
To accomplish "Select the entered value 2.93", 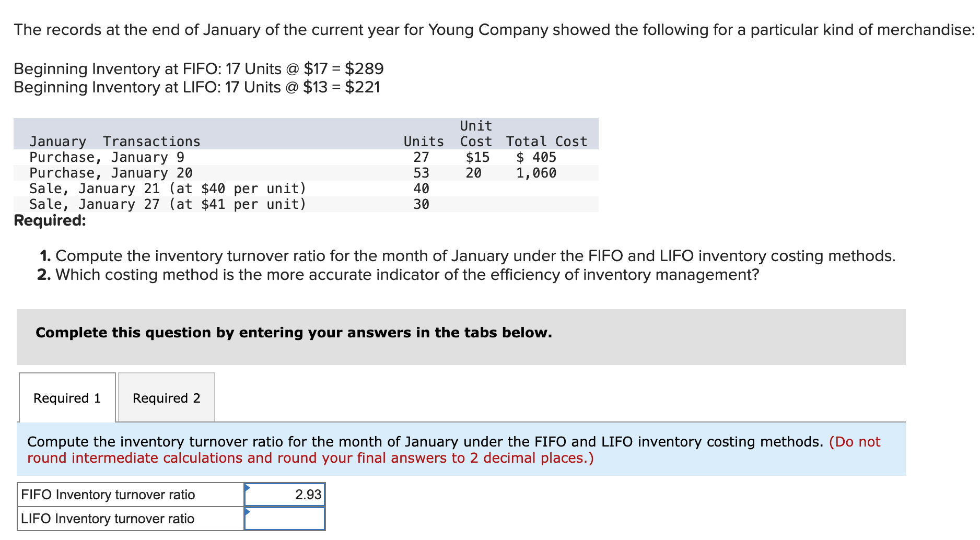I will pos(308,494).
